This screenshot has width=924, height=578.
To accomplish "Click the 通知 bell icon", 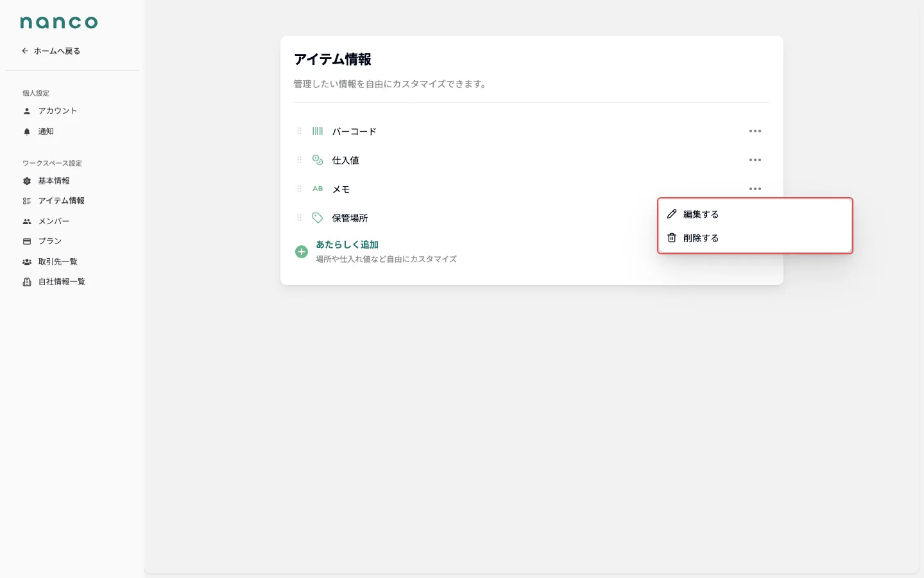I will tap(27, 132).
